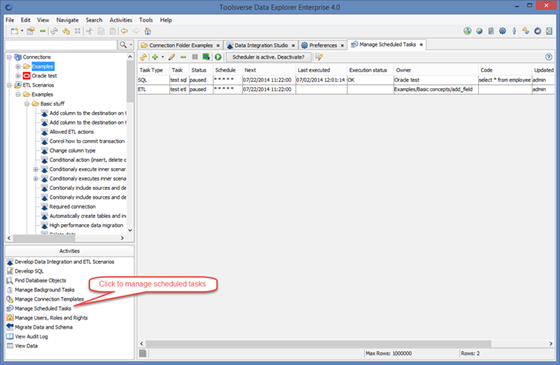This screenshot has width=560, height=365.
Task: Click the tree panel vertical scrollbar down arrow
Action: tap(130, 230)
